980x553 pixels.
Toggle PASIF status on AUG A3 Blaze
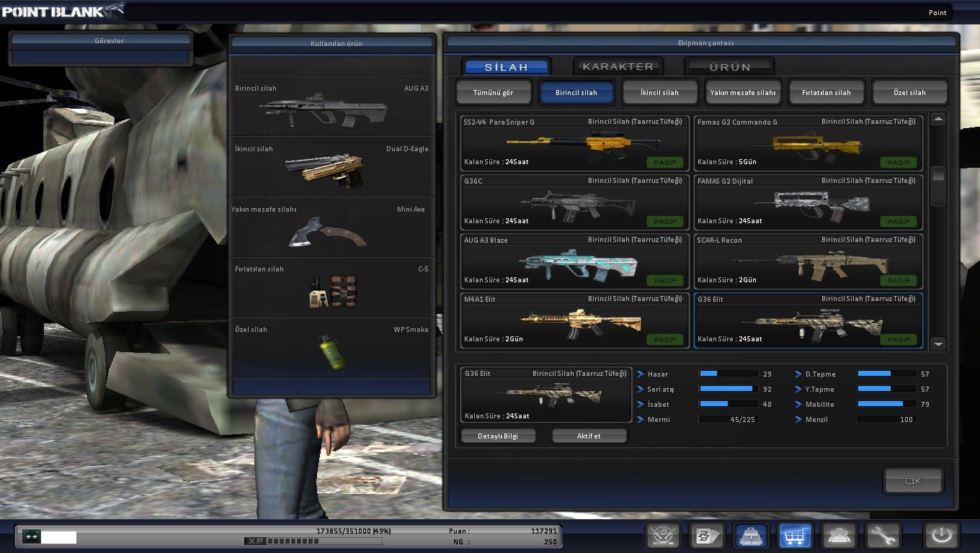[x=664, y=281]
